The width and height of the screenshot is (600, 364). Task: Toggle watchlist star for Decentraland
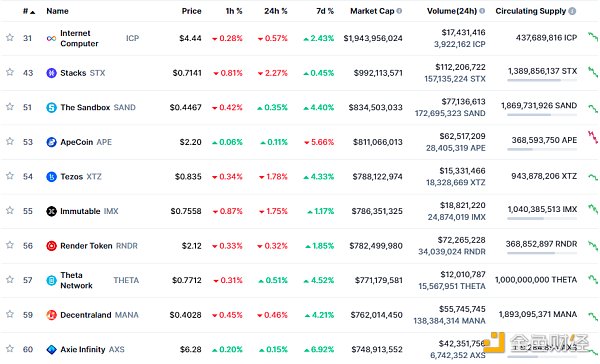[x=10, y=314]
